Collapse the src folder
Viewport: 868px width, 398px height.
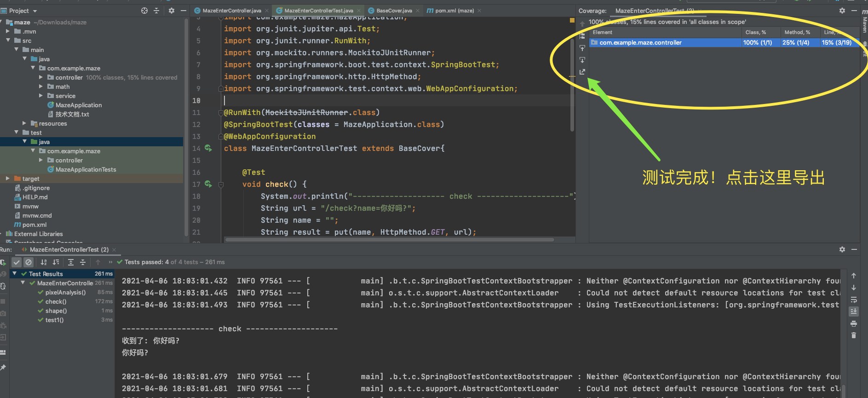pos(8,40)
